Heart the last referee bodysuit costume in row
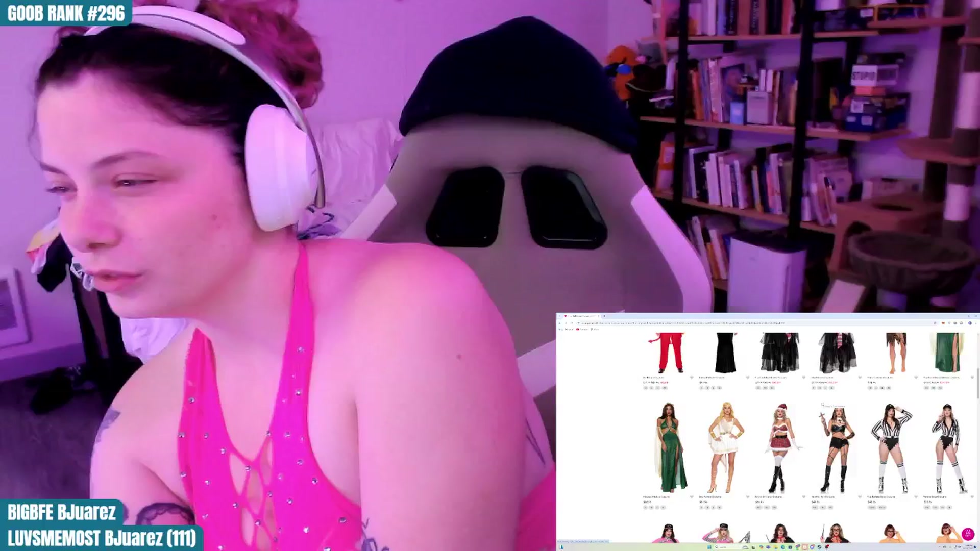 (x=972, y=496)
